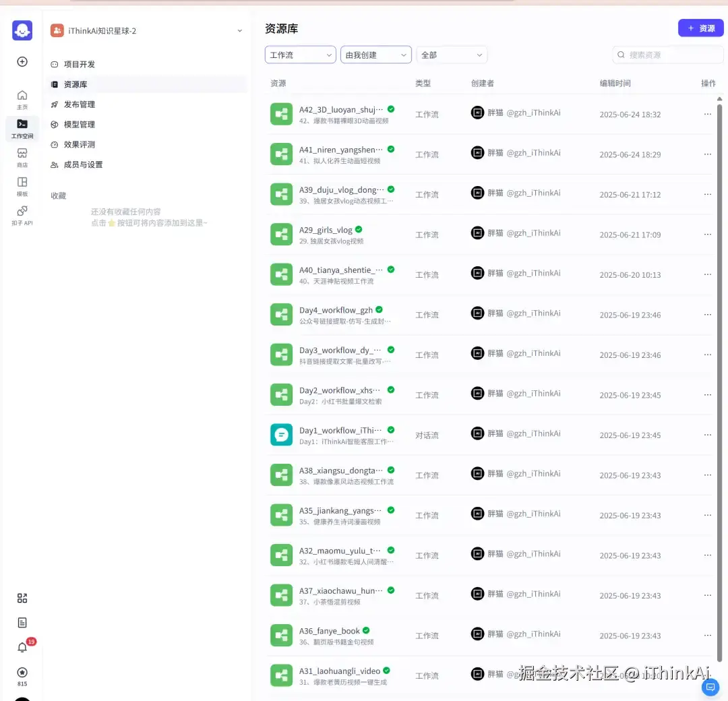Open the chat support bubble icon
728x701 pixels.
pos(710,687)
